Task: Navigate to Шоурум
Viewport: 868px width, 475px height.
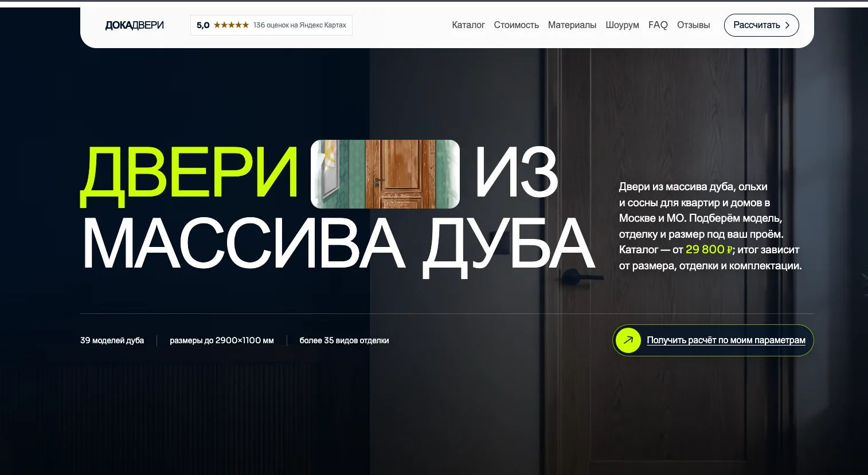Action: point(622,25)
